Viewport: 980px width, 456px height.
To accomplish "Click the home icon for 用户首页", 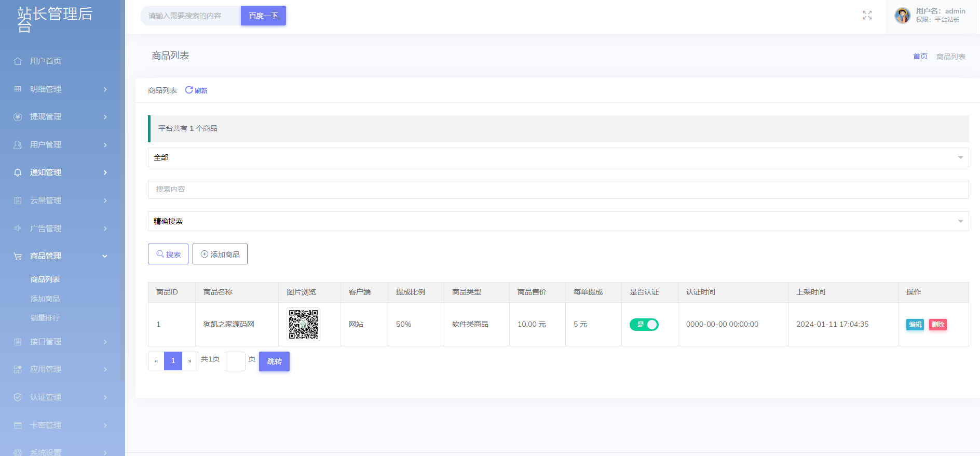I will click(18, 61).
